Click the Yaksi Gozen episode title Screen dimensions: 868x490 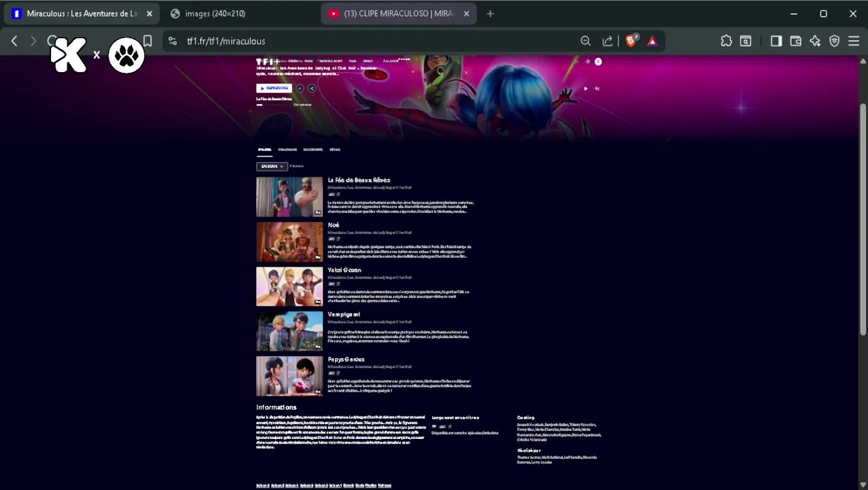coord(344,270)
